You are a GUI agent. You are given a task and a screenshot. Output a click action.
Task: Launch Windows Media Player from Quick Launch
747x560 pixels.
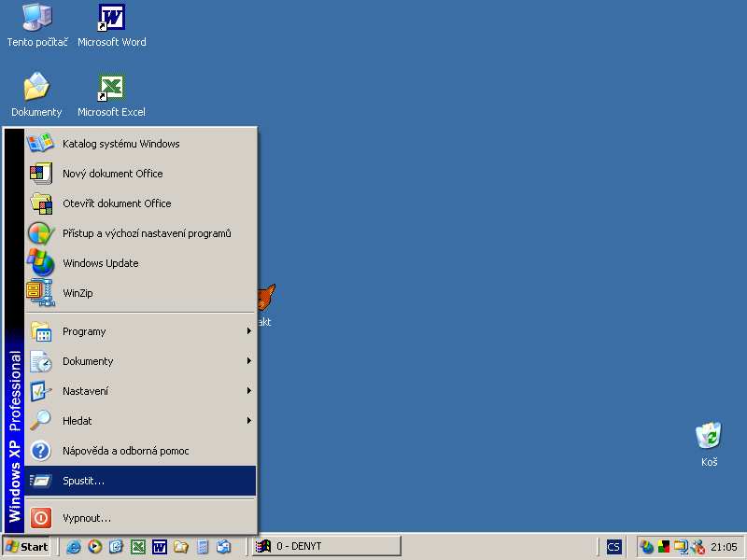(95, 546)
